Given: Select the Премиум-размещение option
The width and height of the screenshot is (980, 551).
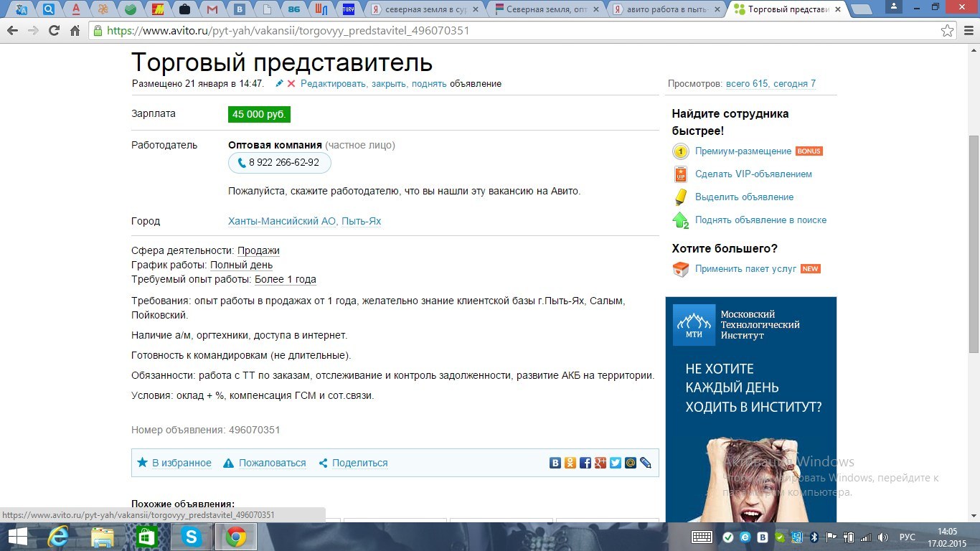Looking at the screenshot, I should pyautogui.click(x=743, y=151).
